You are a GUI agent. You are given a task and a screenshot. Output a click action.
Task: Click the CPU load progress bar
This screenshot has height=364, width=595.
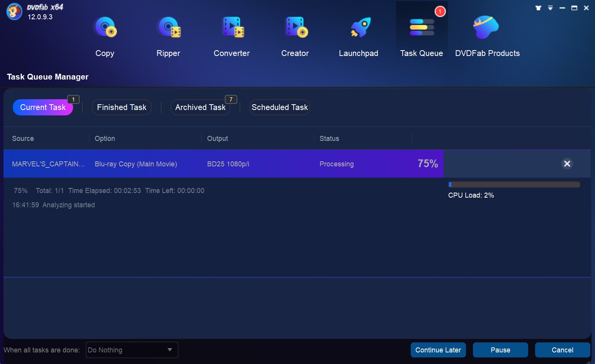(x=514, y=185)
